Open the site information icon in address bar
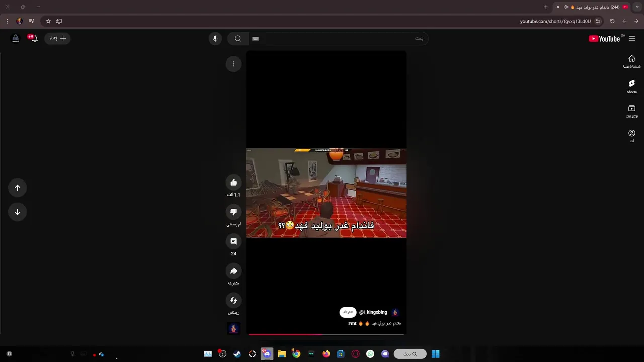This screenshot has width=644, height=362. [x=598, y=21]
